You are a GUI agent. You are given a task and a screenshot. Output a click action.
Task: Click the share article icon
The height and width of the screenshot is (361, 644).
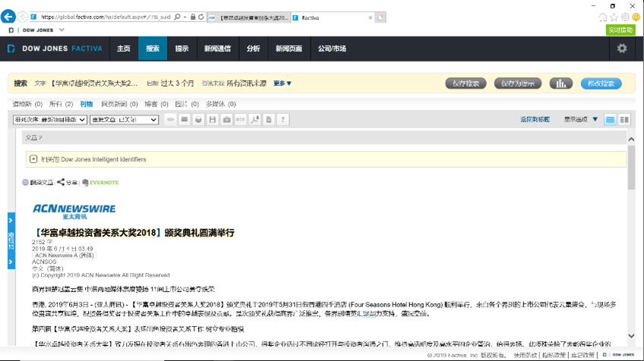(x=68, y=182)
